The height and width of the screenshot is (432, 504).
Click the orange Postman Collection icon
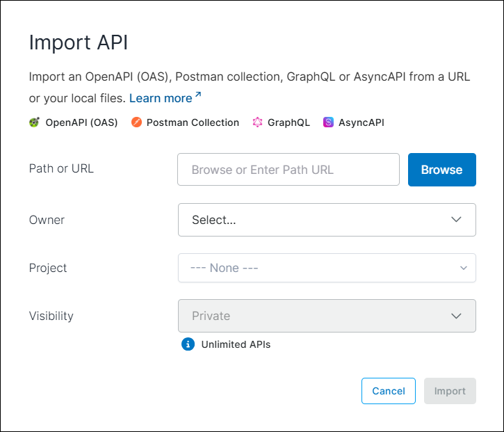click(136, 122)
